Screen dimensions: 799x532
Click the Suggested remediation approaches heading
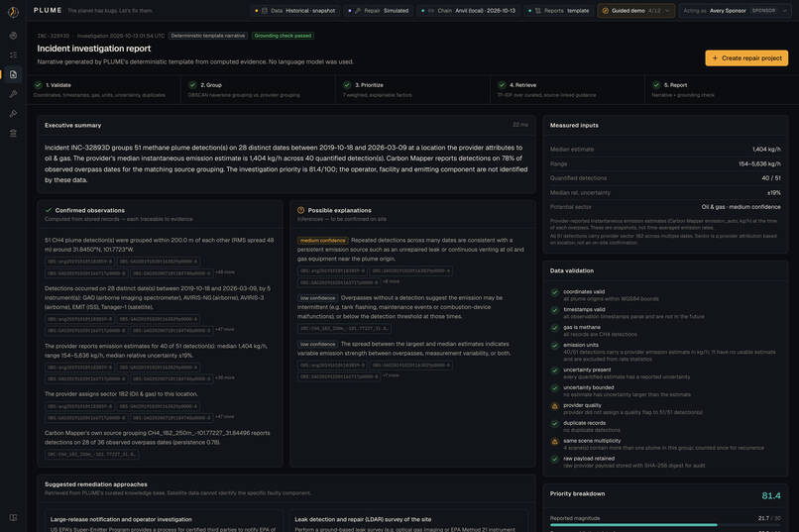point(96,484)
